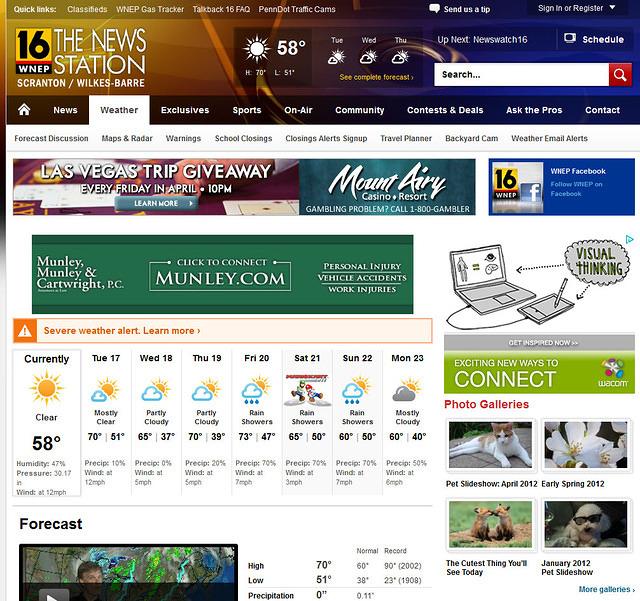This screenshot has height=601, width=640.
Task: Open the Severe weather alert Learn more link
Action: tap(122, 331)
